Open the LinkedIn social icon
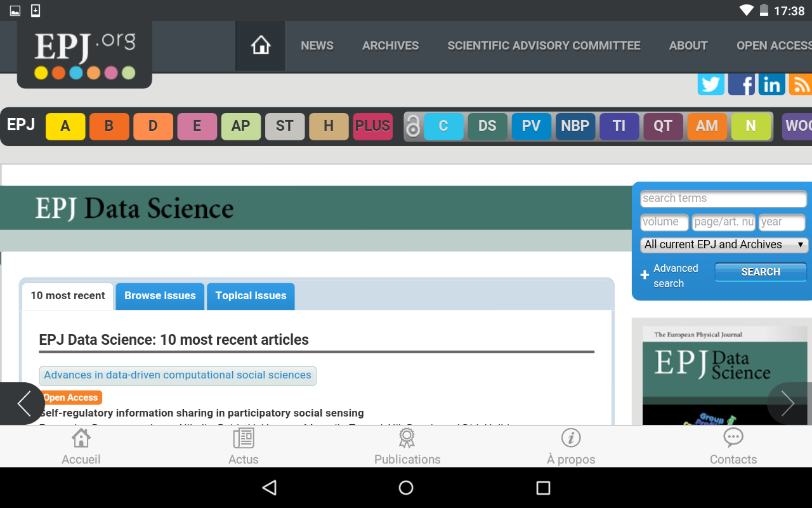The height and width of the screenshot is (508, 812). [x=771, y=84]
